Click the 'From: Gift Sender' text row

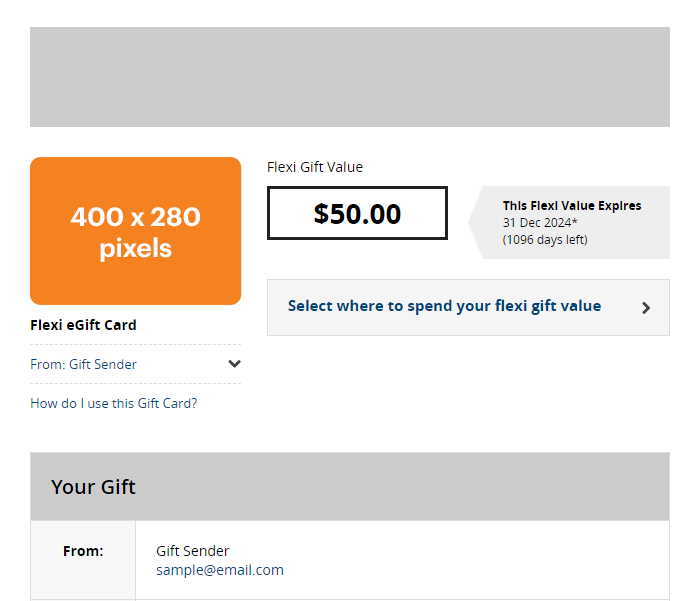[x=84, y=364]
